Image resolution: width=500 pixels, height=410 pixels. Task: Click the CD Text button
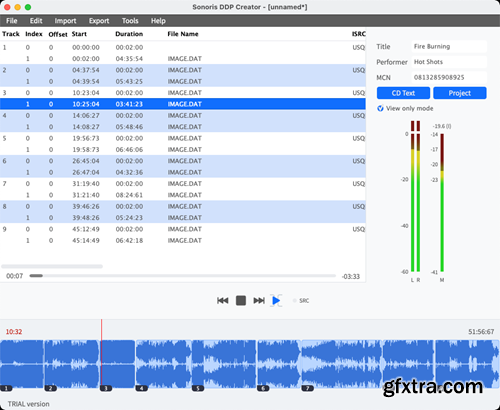[403, 93]
